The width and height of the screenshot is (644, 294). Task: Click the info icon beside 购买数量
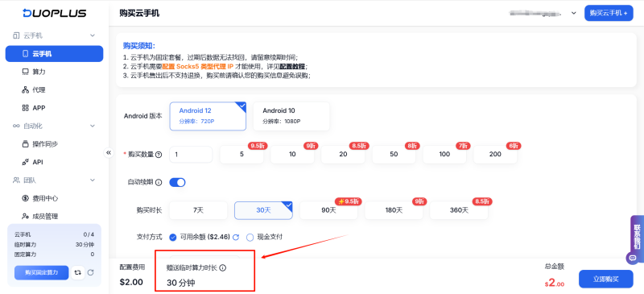159,155
